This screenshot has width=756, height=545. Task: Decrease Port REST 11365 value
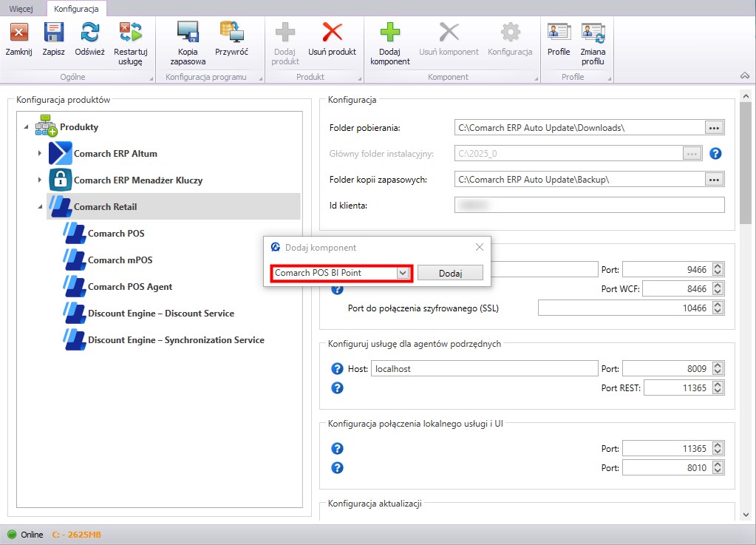[718, 391]
